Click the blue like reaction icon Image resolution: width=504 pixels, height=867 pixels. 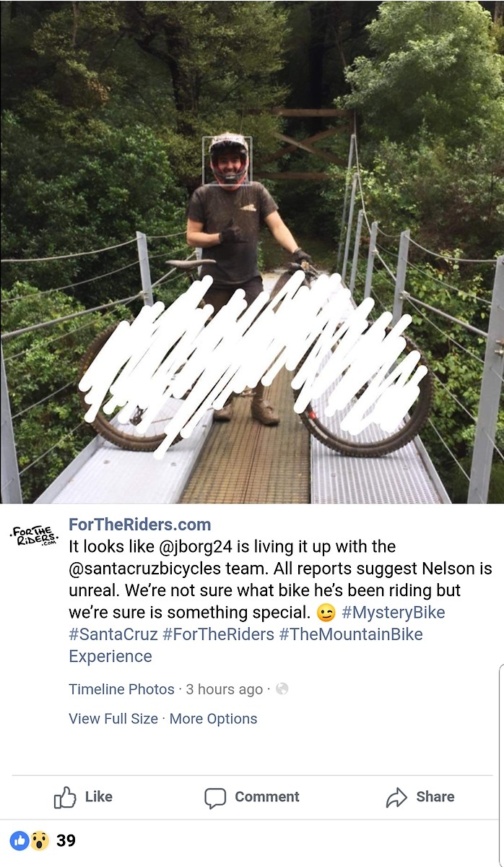point(19,840)
